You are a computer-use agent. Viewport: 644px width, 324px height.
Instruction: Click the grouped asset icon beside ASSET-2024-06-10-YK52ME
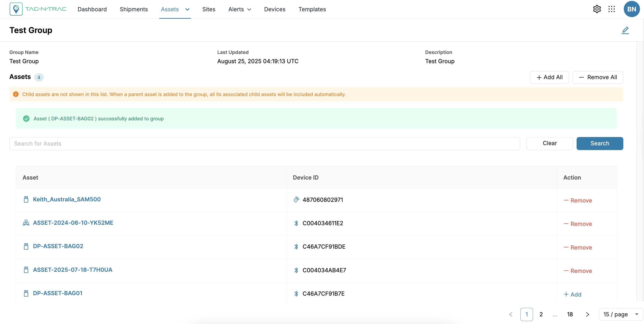click(26, 223)
